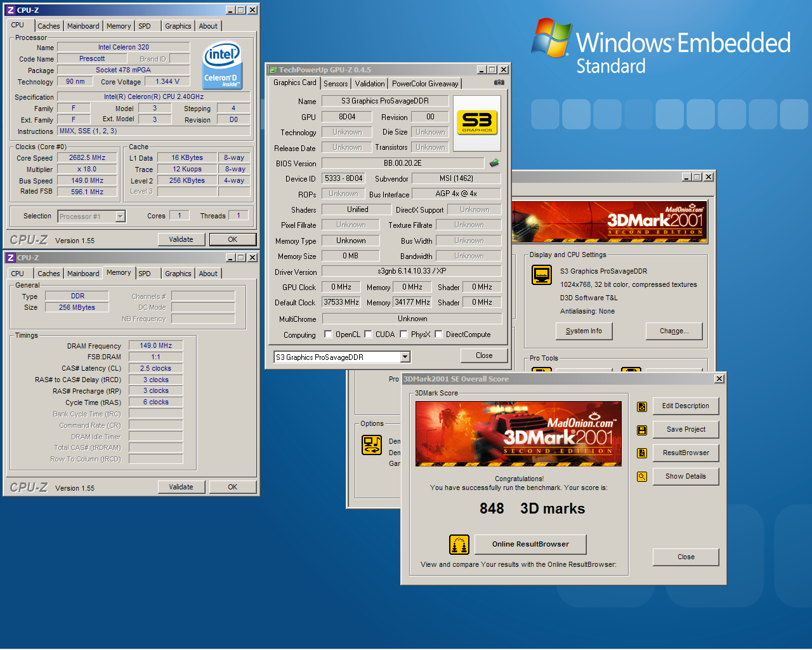Click the GPU-Z title bar icon
Viewport: 812px width, 650px height.
(273, 70)
